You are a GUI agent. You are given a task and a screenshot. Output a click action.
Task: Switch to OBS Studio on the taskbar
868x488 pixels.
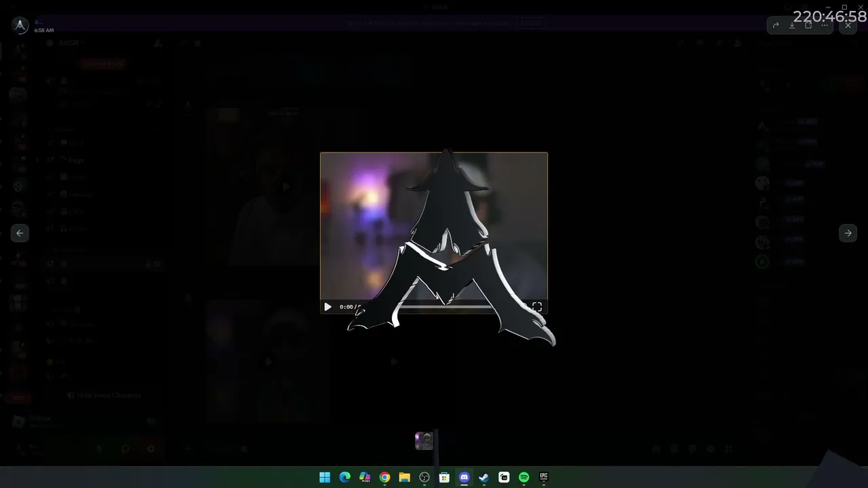pos(425,477)
